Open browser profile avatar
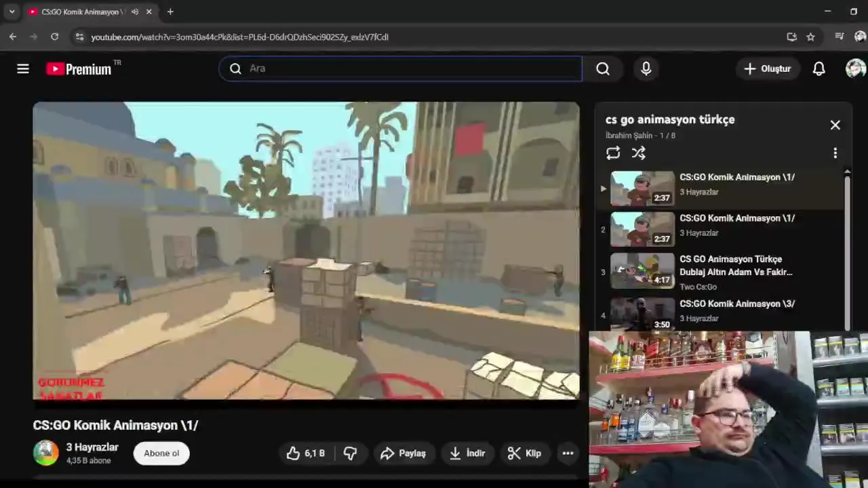 point(861,37)
